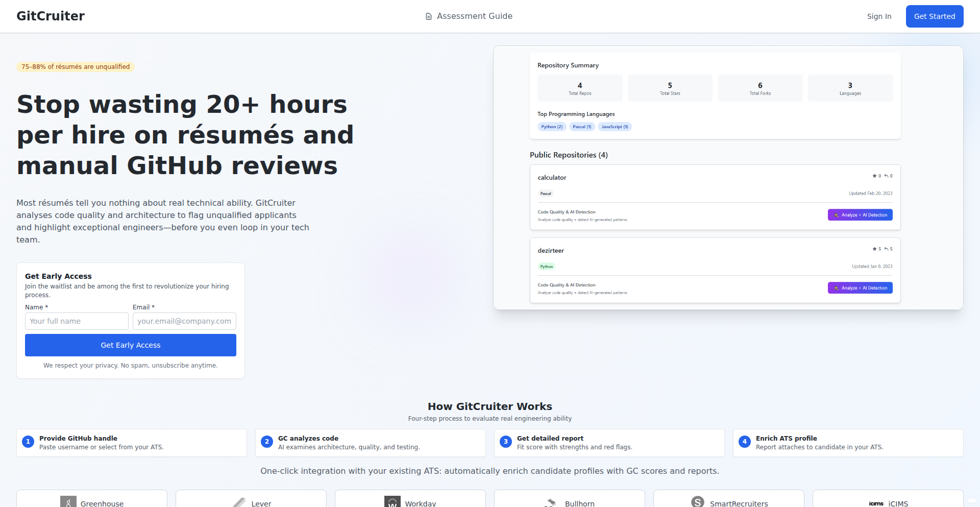980x507 pixels.
Task: Click the Sign In link
Action: pyautogui.click(x=879, y=16)
